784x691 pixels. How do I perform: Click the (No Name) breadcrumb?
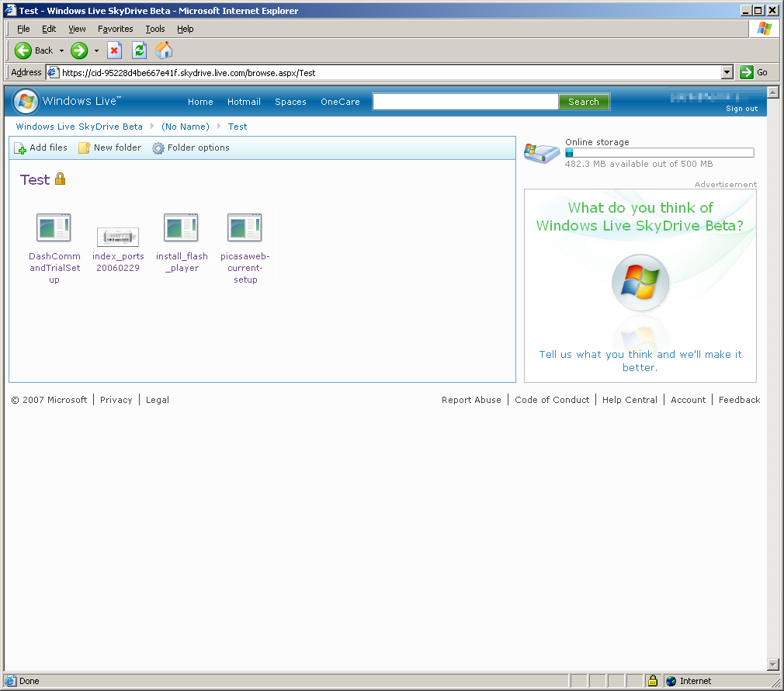(x=185, y=127)
